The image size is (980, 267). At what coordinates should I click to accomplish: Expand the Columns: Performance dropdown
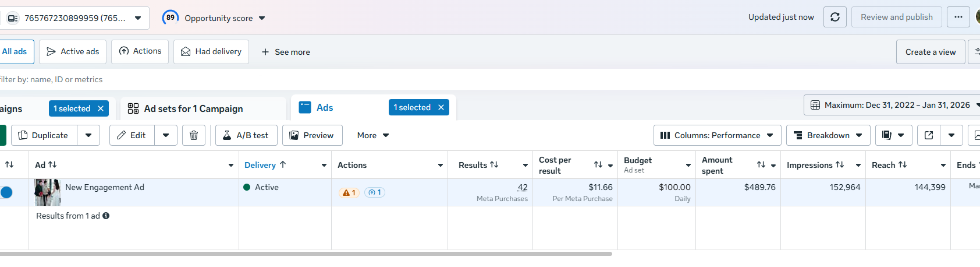coord(717,135)
